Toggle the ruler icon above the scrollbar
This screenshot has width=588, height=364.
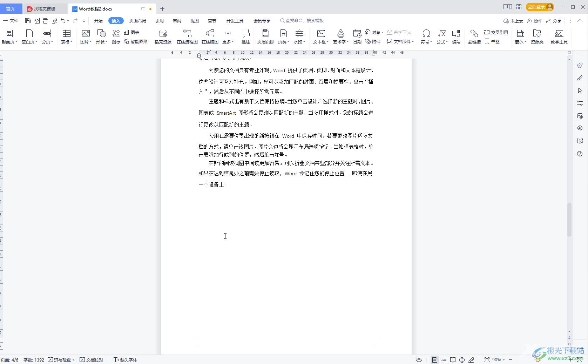(569, 53)
